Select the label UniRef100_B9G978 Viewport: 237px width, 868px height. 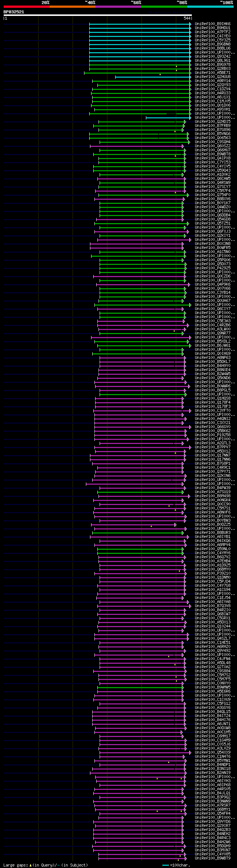213,64
